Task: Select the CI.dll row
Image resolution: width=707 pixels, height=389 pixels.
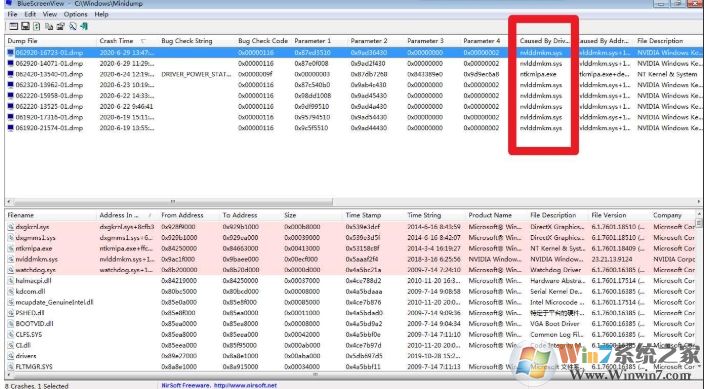Action: click(351, 345)
